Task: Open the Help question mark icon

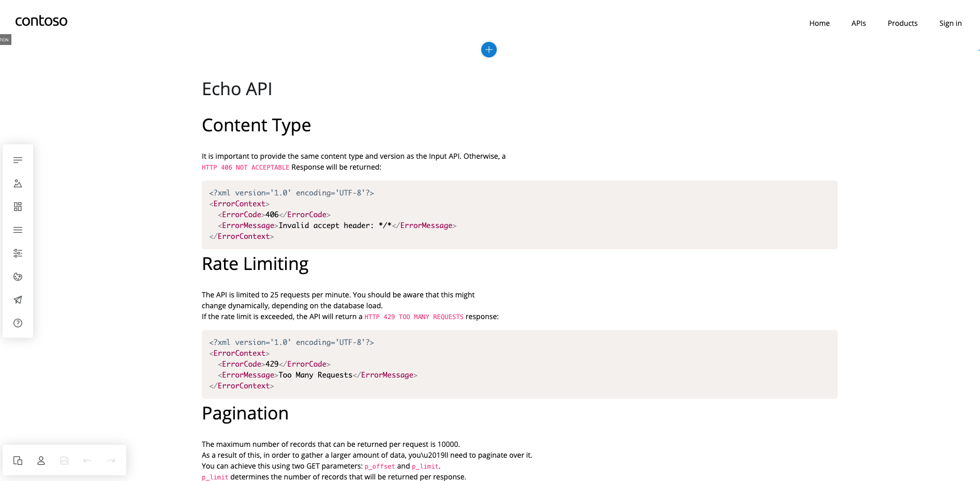Action: (x=18, y=323)
